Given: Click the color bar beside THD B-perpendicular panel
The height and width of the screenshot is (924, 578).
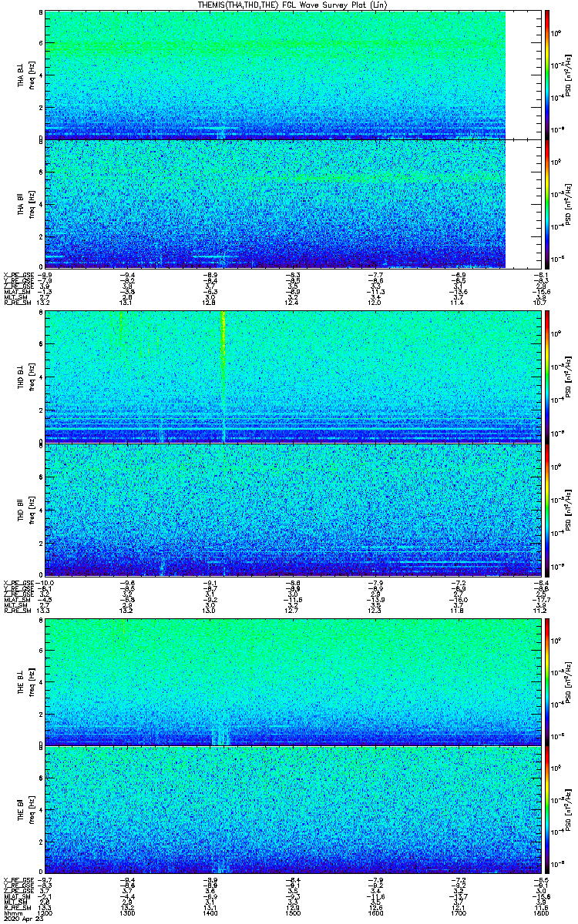Looking at the screenshot, I should point(547,375).
